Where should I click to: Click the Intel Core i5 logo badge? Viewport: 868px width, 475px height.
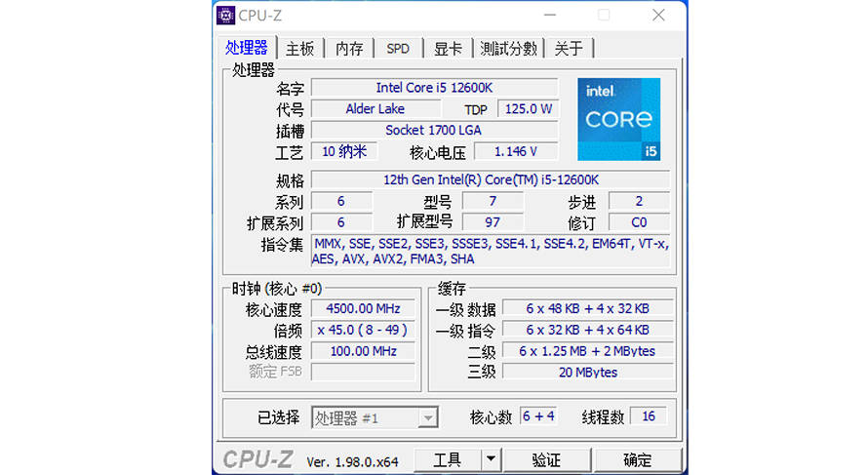click(x=619, y=119)
